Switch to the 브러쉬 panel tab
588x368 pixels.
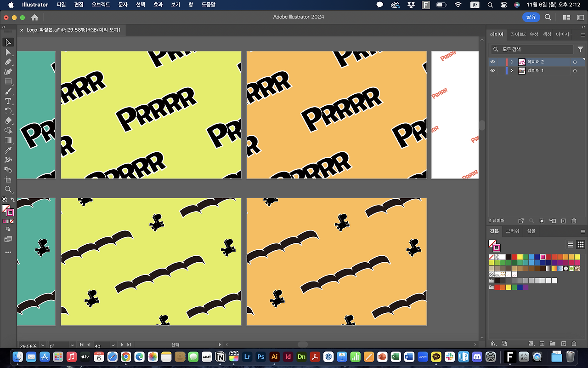[x=512, y=231]
